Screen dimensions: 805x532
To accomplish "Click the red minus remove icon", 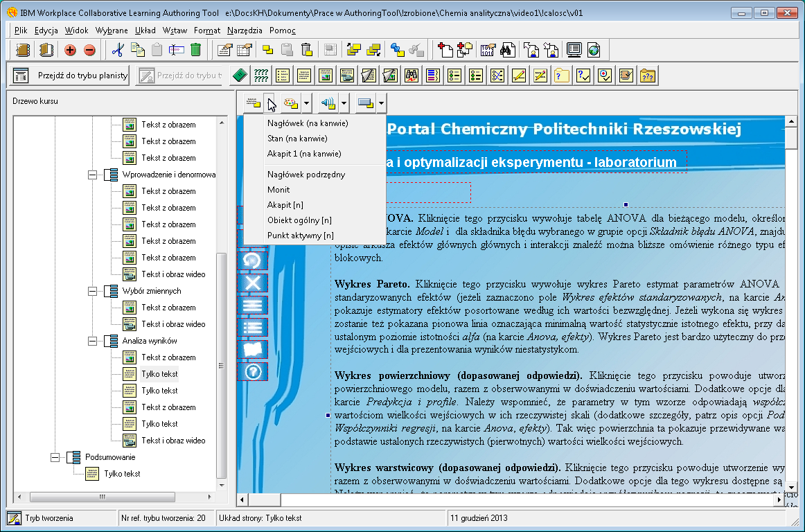I will click(x=89, y=50).
